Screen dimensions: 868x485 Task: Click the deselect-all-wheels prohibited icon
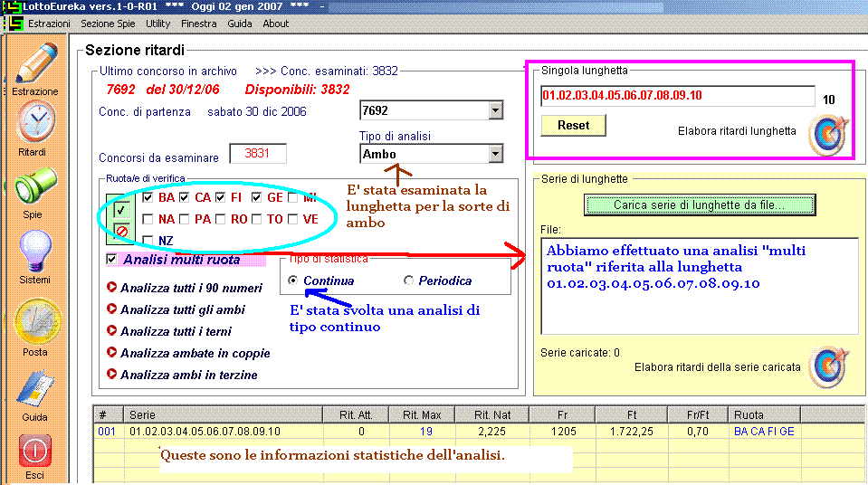click(x=122, y=232)
